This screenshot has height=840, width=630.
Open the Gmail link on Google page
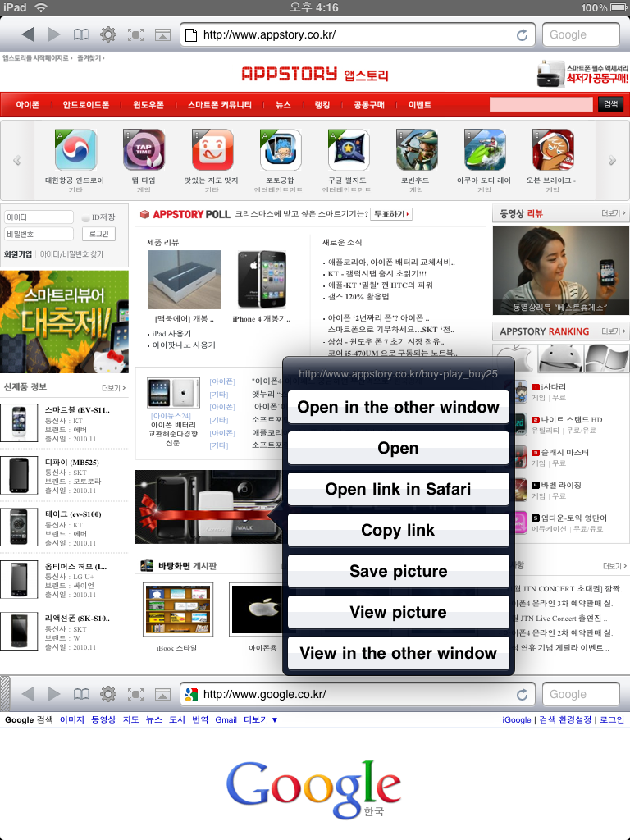coord(226,719)
